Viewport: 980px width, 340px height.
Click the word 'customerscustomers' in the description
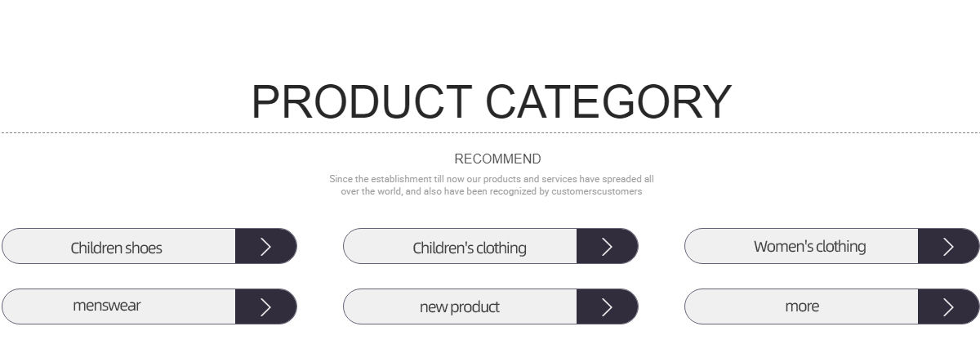click(x=597, y=191)
